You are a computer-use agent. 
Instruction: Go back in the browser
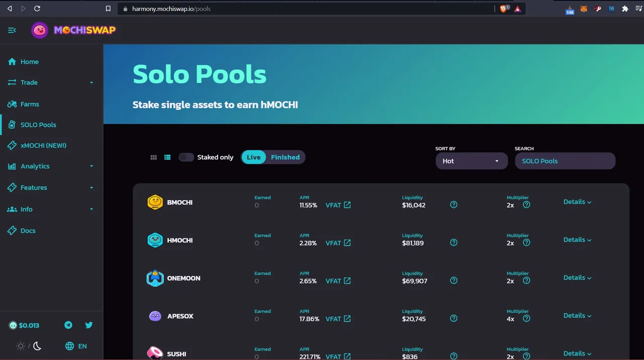10,9
